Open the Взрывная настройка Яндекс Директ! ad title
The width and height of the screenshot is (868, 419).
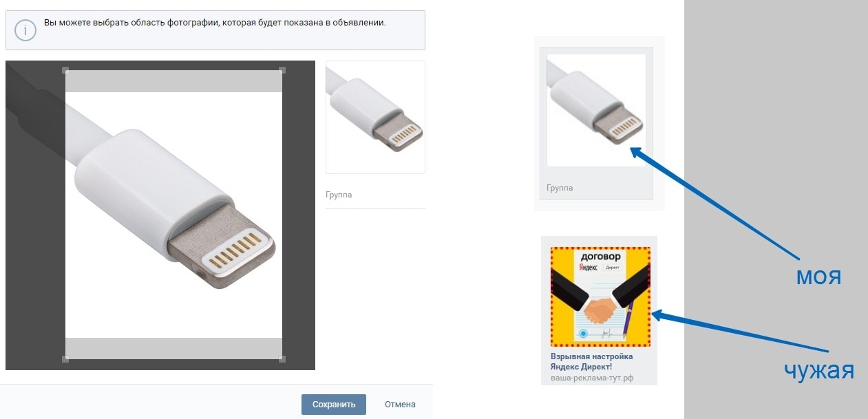[x=591, y=362]
